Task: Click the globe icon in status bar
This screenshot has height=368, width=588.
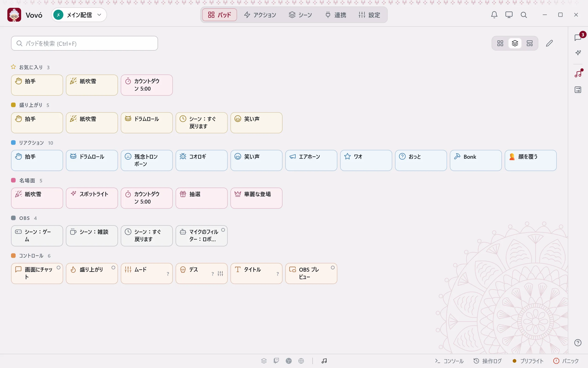Action: click(x=301, y=361)
